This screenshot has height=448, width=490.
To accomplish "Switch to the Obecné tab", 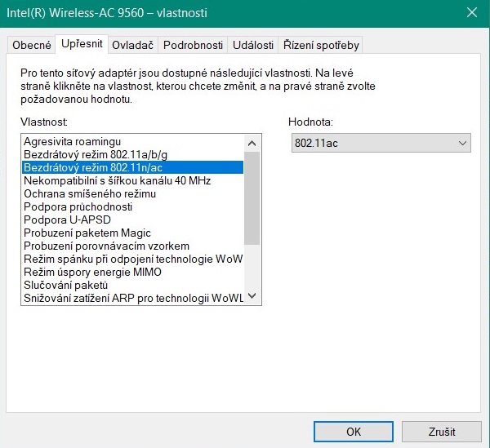I will click(x=32, y=45).
